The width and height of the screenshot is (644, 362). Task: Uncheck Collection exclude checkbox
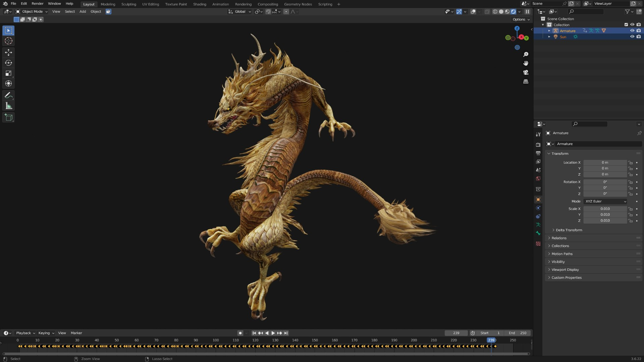626,24
